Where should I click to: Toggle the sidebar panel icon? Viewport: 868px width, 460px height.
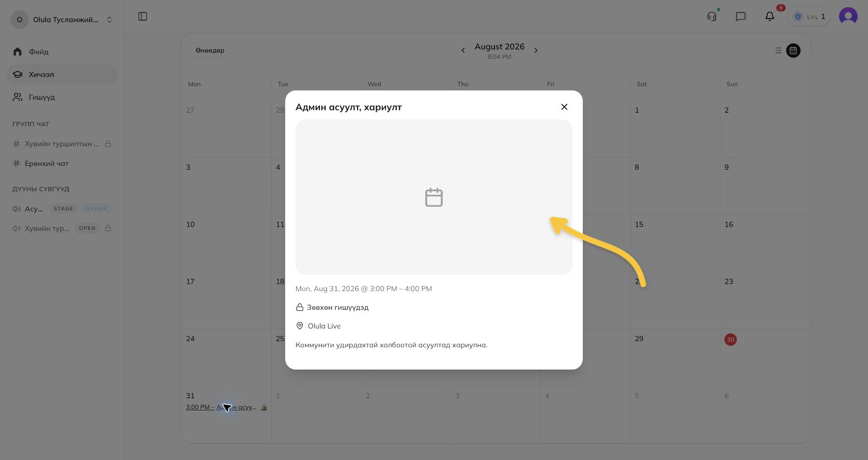coord(143,17)
